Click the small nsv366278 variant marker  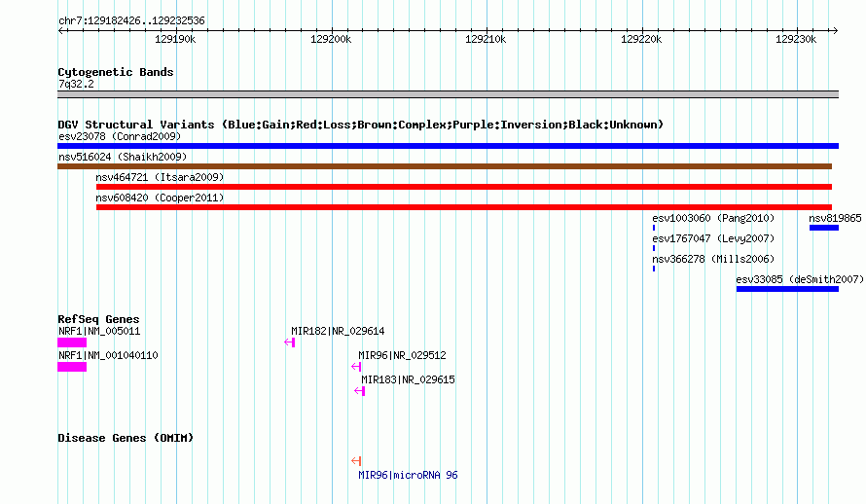[654, 269]
